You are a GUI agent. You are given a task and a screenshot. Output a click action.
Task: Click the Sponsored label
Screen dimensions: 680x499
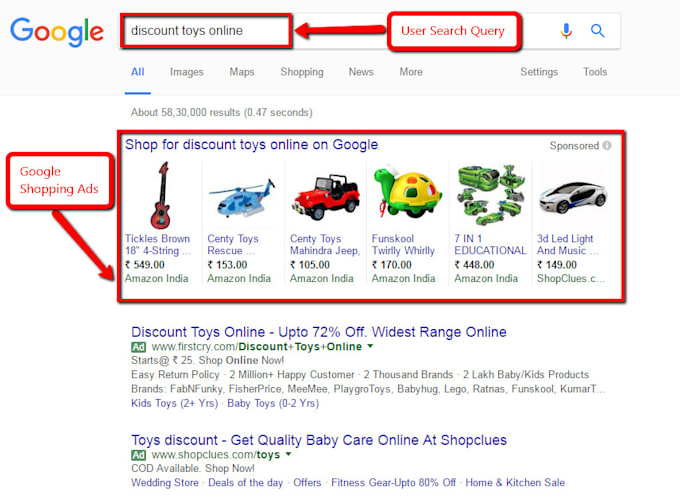(x=574, y=146)
